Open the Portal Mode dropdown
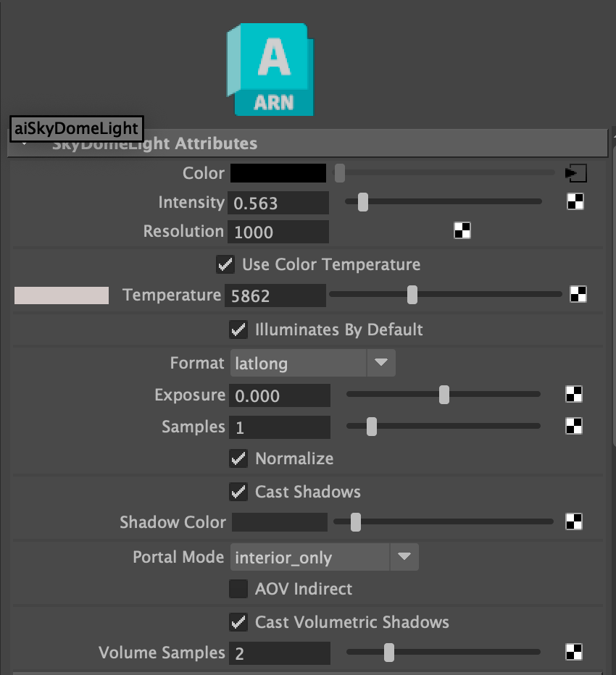This screenshot has height=675, width=616. pos(324,557)
